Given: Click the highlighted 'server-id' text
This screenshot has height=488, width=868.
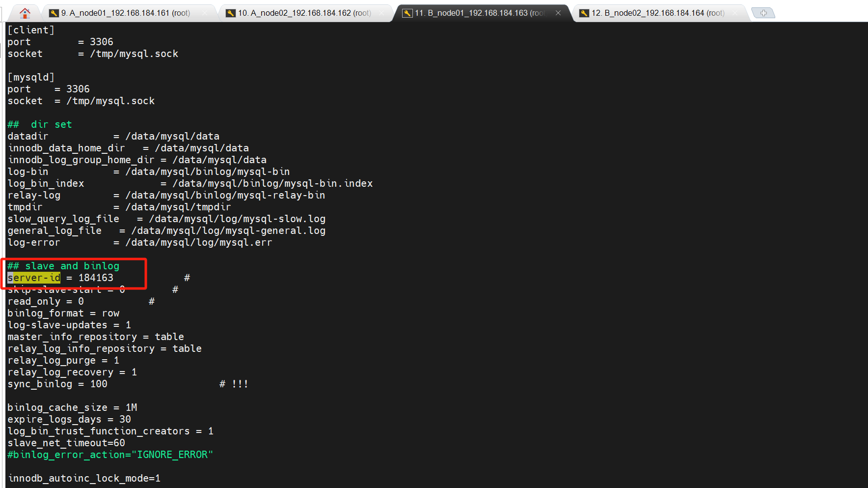Looking at the screenshot, I should coord(34,278).
